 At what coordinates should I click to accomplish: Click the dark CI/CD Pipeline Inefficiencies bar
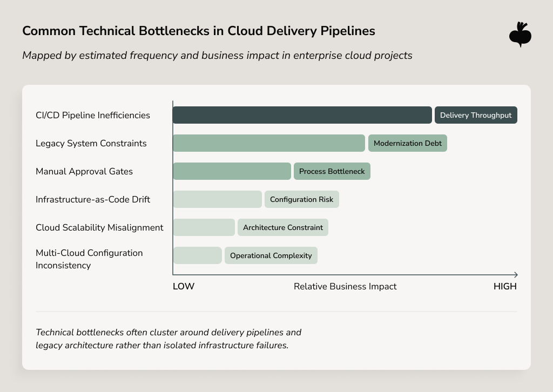point(302,115)
